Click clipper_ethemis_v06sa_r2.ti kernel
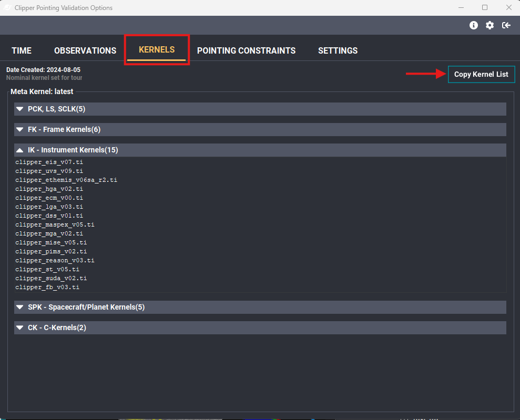The height and width of the screenshot is (420, 520). click(66, 180)
